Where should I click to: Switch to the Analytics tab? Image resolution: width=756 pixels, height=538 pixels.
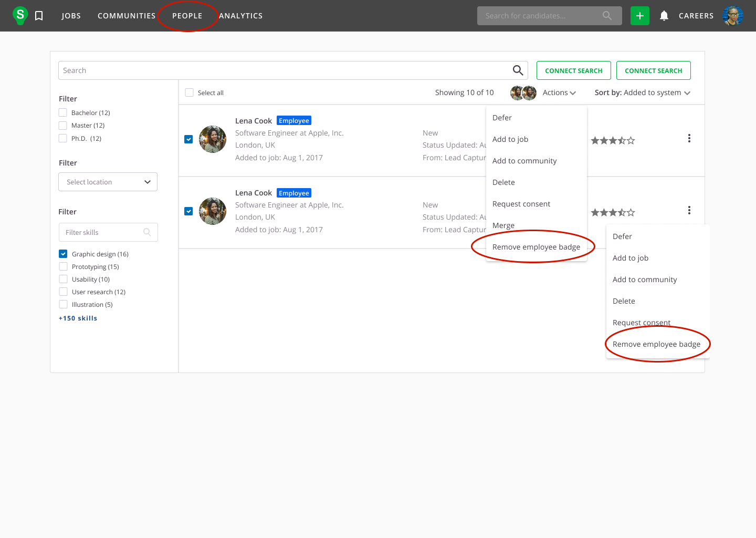(x=240, y=16)
